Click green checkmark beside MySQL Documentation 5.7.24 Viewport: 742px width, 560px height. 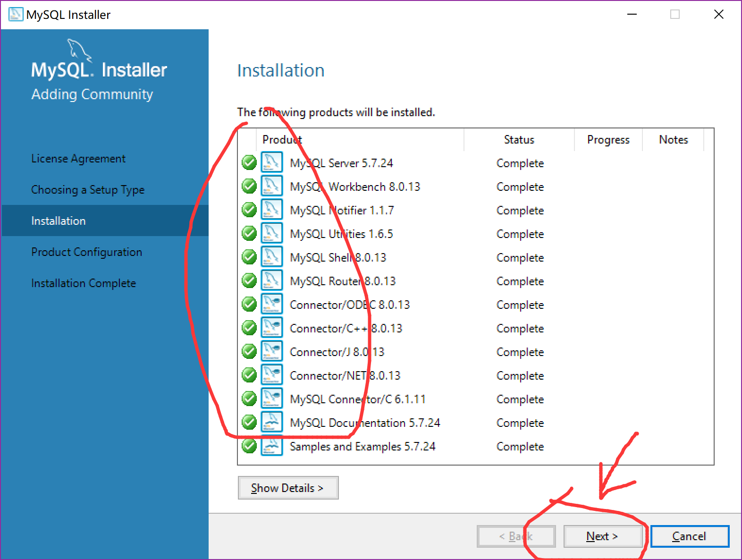point(249,422)
